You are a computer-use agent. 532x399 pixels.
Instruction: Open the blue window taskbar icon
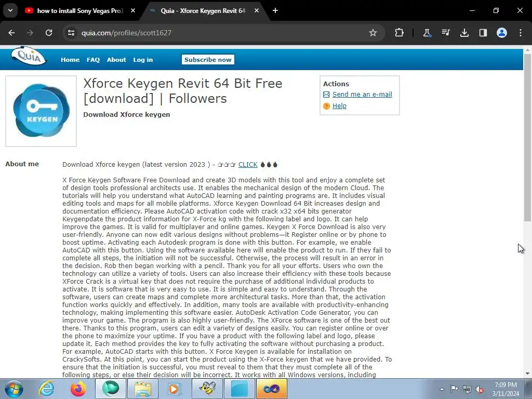[240, 389]
